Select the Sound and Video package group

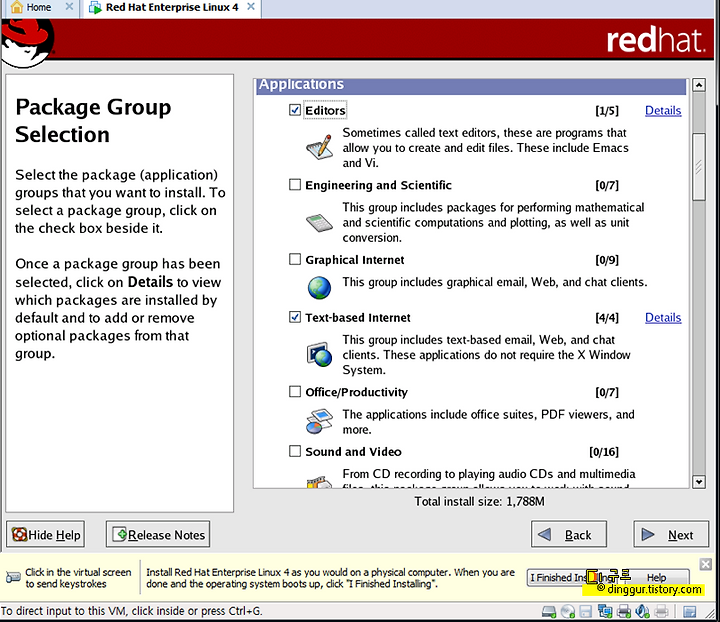295,451
